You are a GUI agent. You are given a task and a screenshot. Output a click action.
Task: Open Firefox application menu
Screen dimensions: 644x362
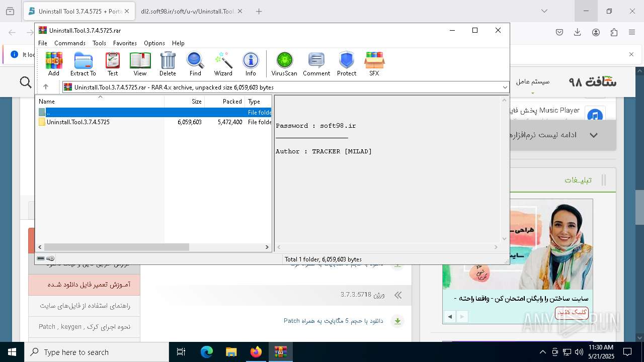[x=632, y=32]
